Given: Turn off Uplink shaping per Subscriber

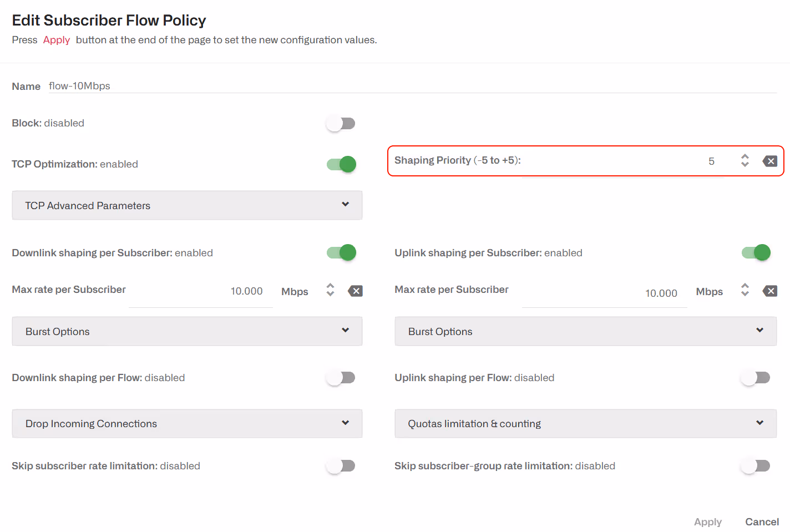Looking at the screenshot, I should [x=756, y=253].
